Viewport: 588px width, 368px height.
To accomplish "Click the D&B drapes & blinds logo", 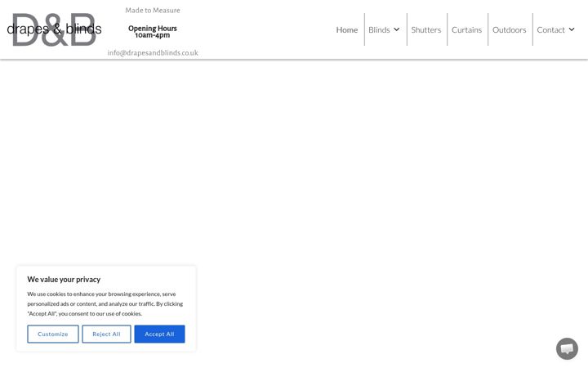I will [54, 29].
